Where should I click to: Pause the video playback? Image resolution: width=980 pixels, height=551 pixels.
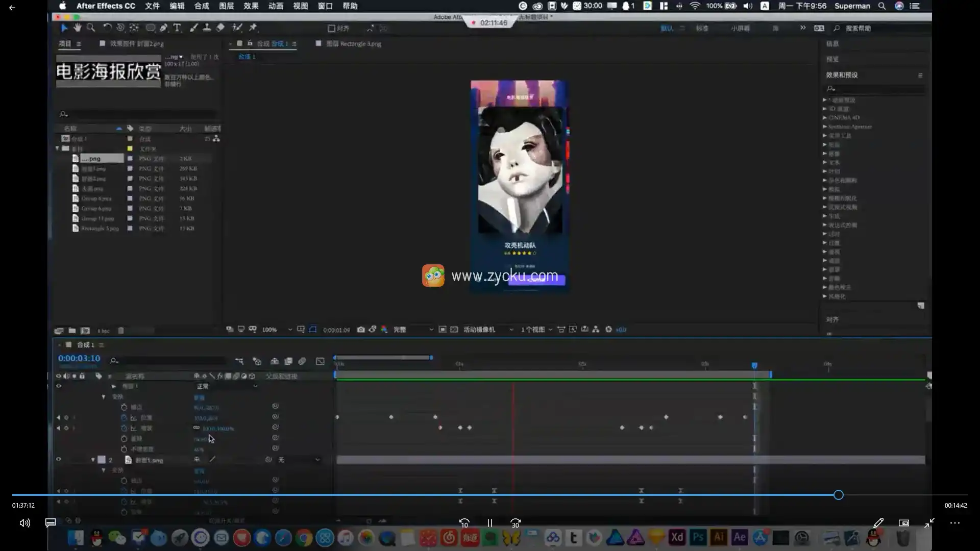[490, 523]
